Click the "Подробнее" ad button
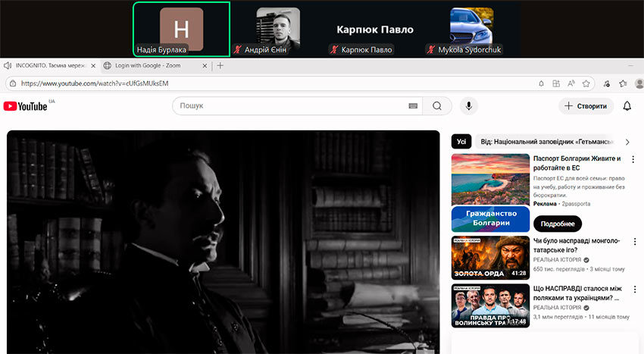This screenshot has height=354, width=644. (x=558, y=224)
